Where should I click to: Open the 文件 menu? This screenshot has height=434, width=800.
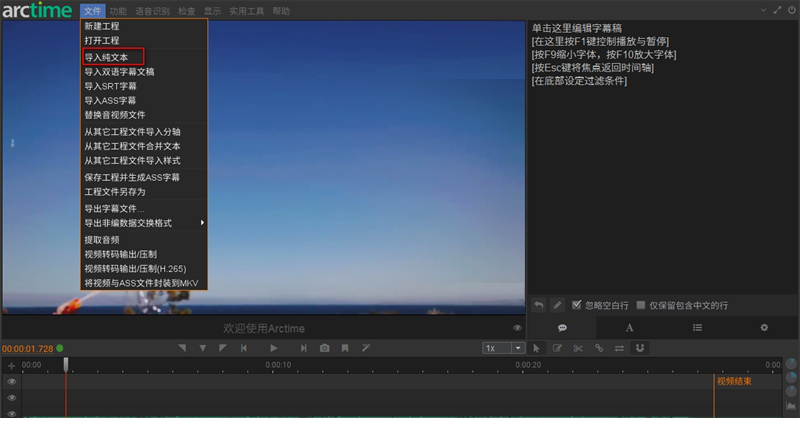click(92, 11)
